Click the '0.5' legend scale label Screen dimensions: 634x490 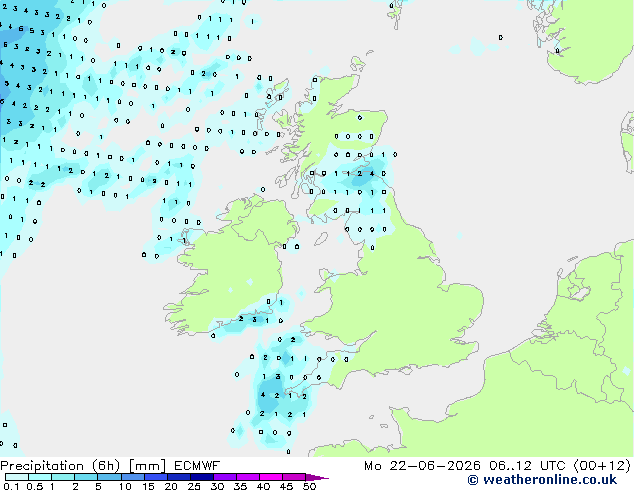35,486
